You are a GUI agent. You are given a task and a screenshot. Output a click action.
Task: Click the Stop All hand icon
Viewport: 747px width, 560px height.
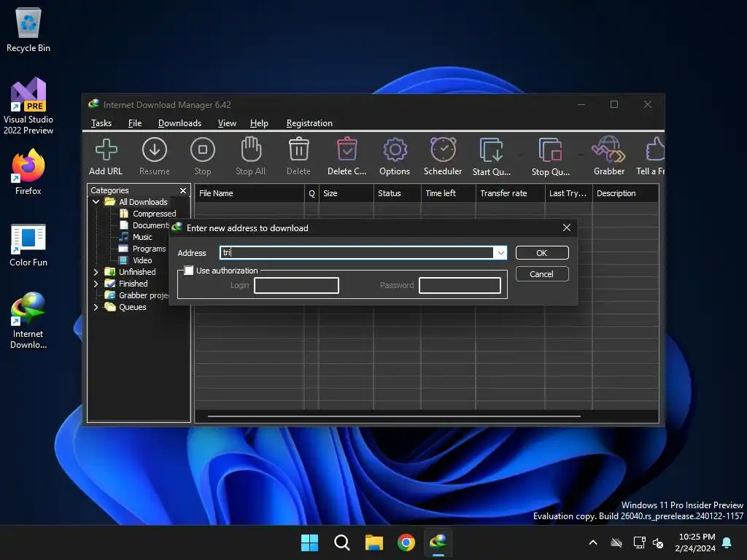coord(251,149)
